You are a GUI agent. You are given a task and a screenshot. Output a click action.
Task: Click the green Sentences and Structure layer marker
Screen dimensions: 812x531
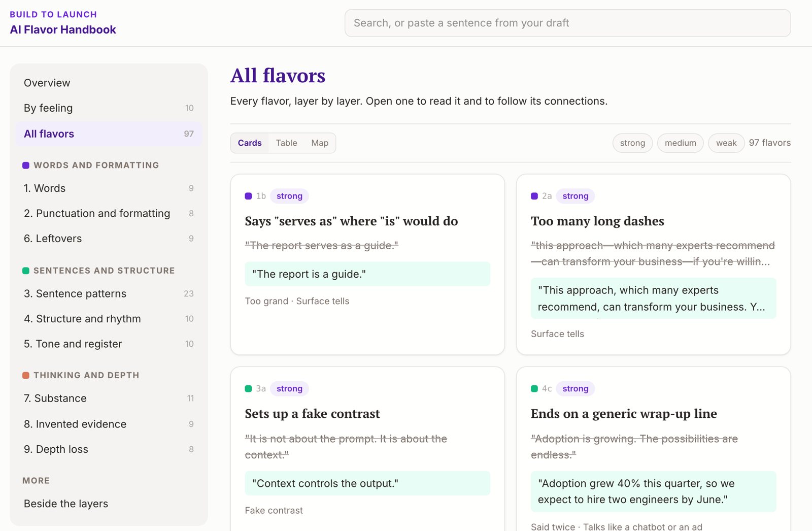[x=26, y=271]
